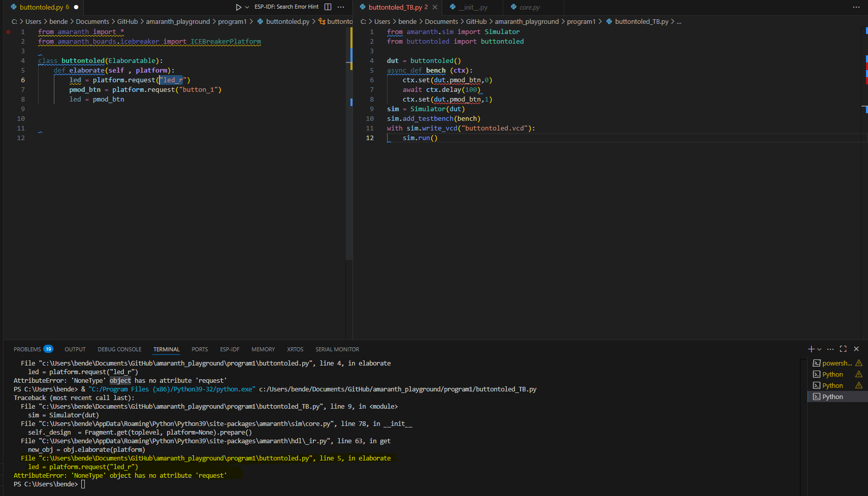The image size is (868, 496).
Task: Expand program1 breadcrumb in right editor
Action: pyautogui.click(x=581, y=21)
